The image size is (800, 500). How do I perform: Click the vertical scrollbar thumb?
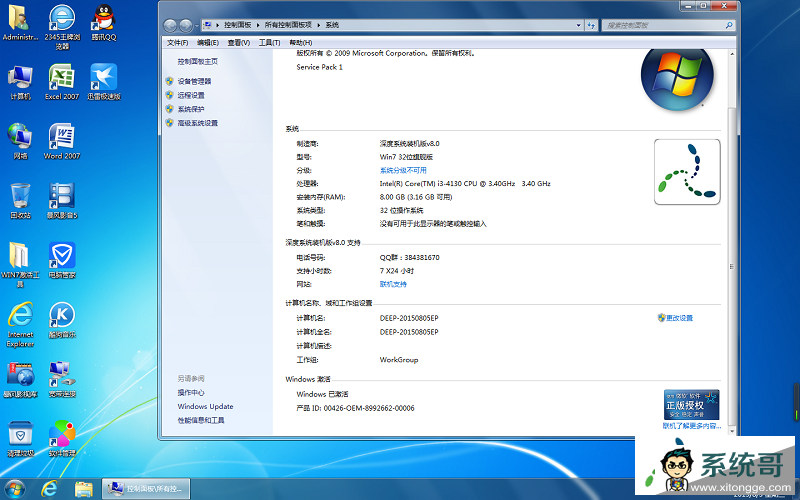click(732, 265)
